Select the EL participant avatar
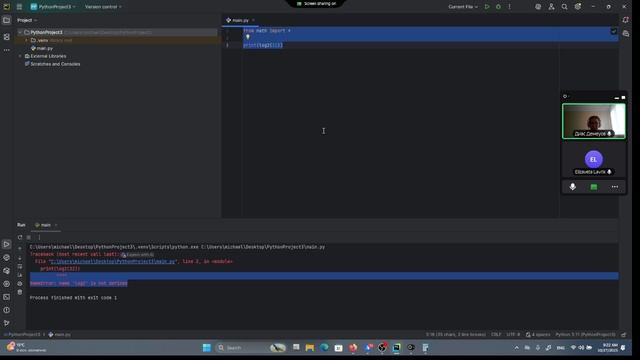The image size is (640, 360). [593, 159]
